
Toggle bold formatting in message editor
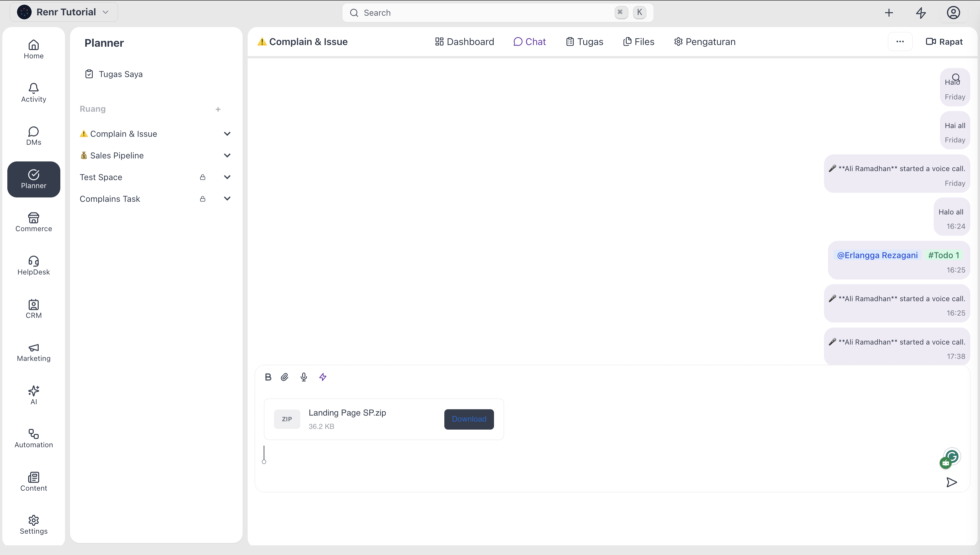pos(268,377)
